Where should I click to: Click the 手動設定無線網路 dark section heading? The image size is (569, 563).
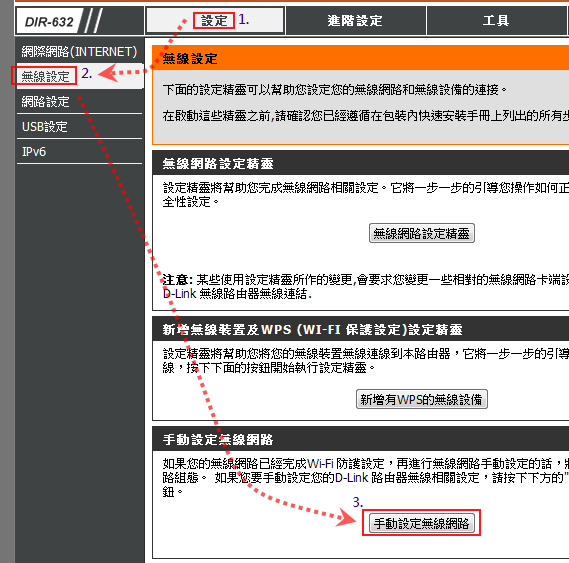click(218, 440)
